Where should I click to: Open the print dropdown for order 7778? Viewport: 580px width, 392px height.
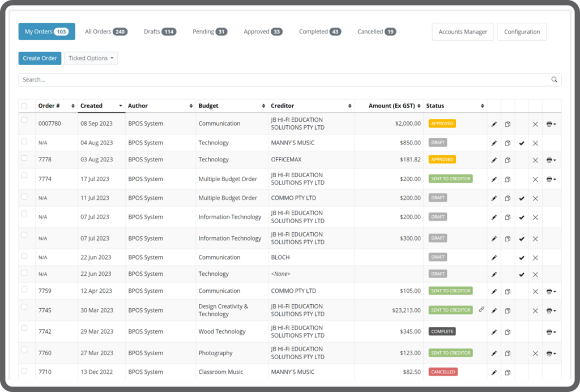[551, 160]
